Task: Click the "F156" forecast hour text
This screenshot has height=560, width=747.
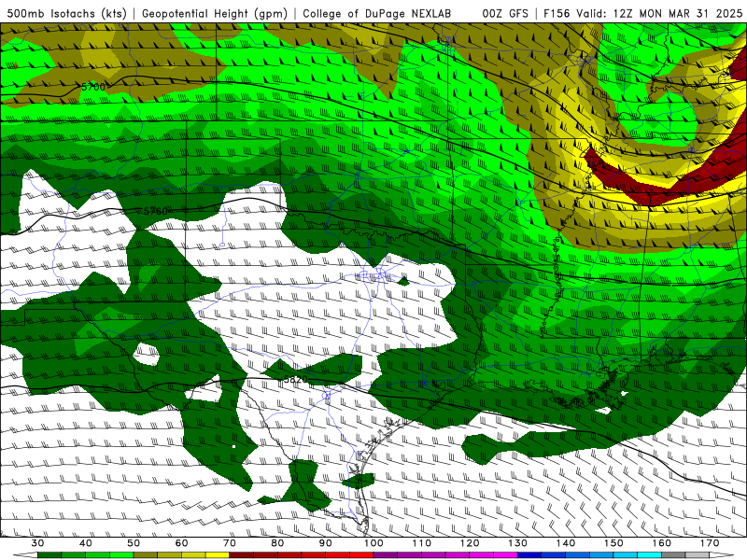Action: (557, 13)
